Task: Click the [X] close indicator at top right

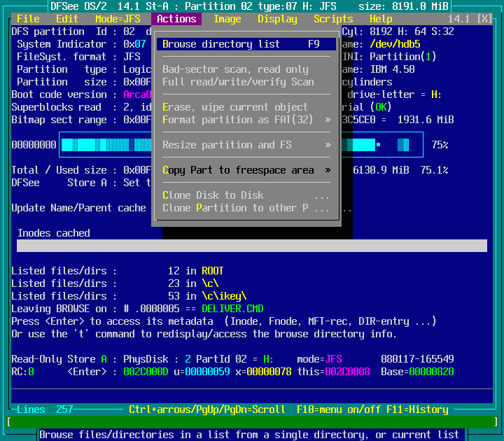Action: 484,19
